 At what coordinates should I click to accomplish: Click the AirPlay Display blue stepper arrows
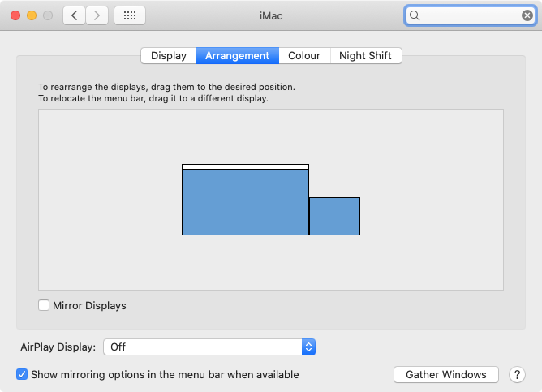click(308, 347)
